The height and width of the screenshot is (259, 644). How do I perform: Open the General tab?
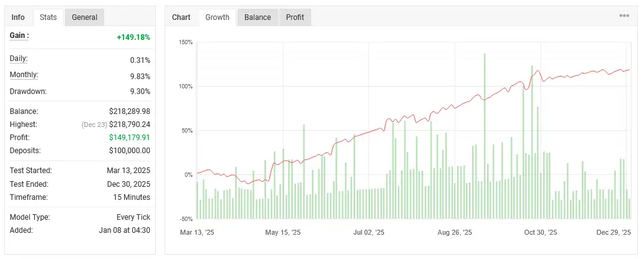pos(85,17)
